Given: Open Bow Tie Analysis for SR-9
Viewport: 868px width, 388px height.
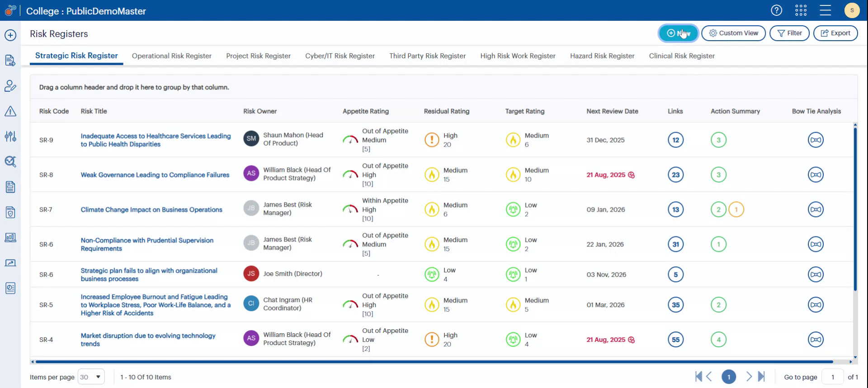Looking at the screenshot, I should point(816,140).
